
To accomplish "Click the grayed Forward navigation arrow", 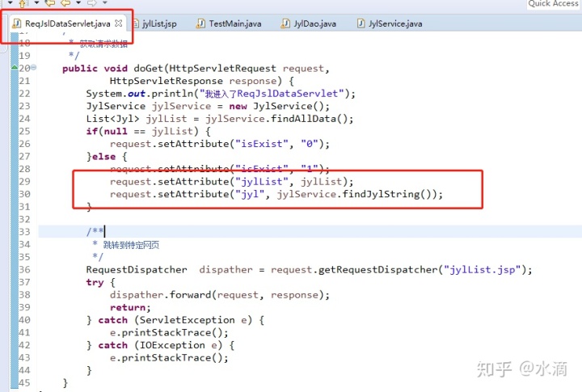I will coord(91,3).
